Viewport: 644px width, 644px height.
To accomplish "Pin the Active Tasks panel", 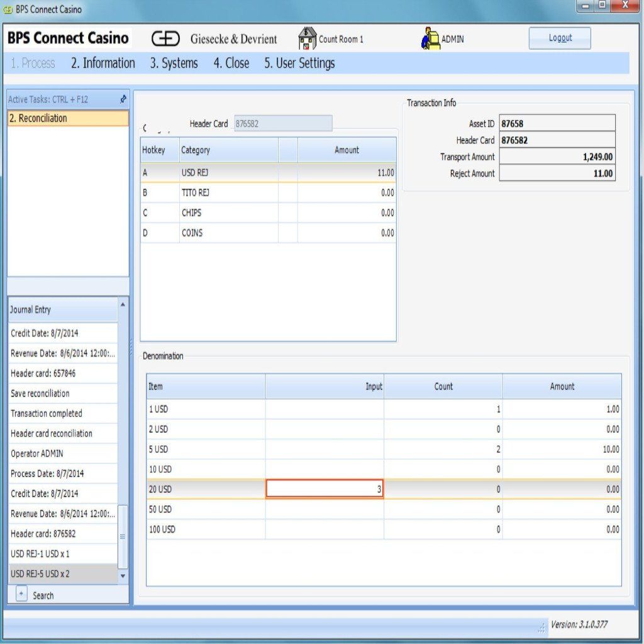I will point(123,99).
